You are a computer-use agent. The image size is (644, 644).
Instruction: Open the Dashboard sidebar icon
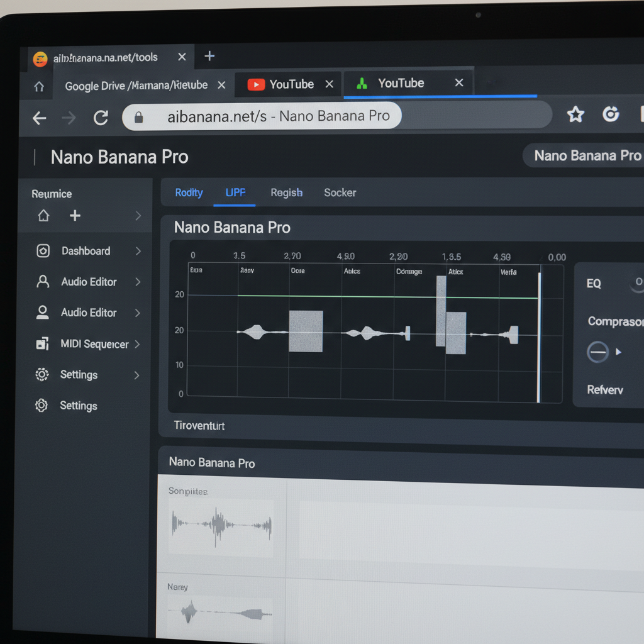(x=43, y=251)
